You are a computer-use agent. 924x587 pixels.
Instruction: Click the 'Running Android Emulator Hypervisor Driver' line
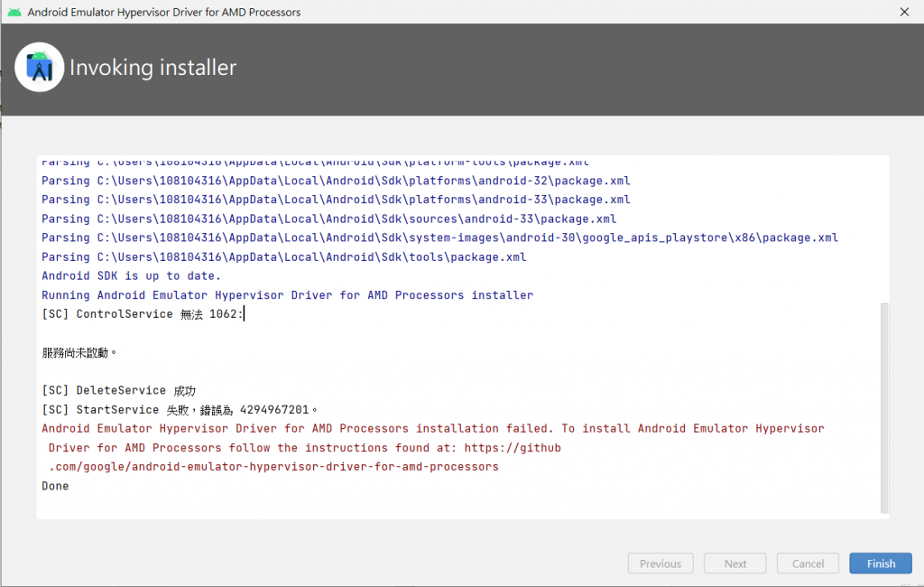pos(287,294)
